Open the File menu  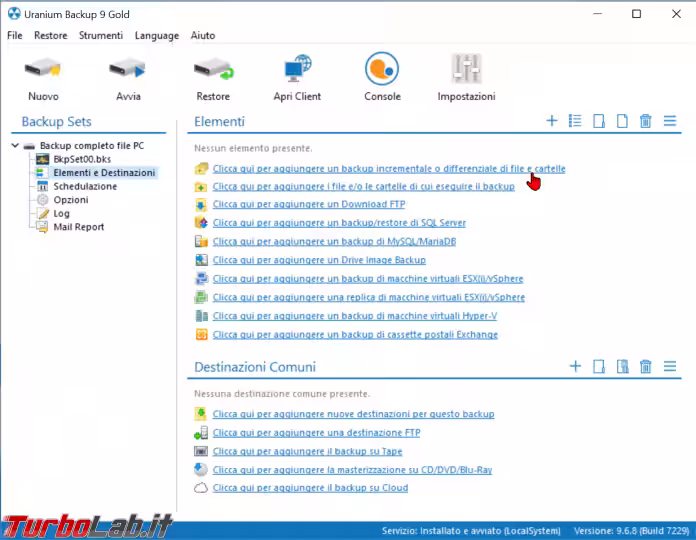[15, 35]
